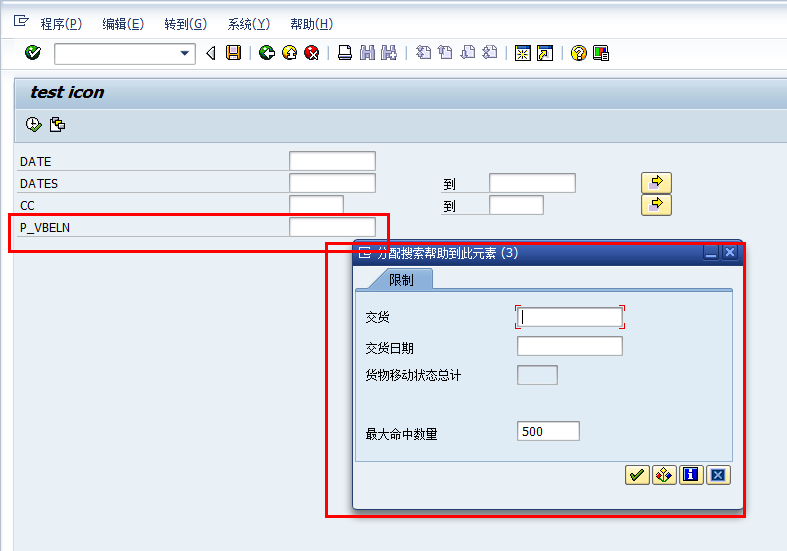
Task: Click the 交货日期 input field
Action: pos(570,346)
